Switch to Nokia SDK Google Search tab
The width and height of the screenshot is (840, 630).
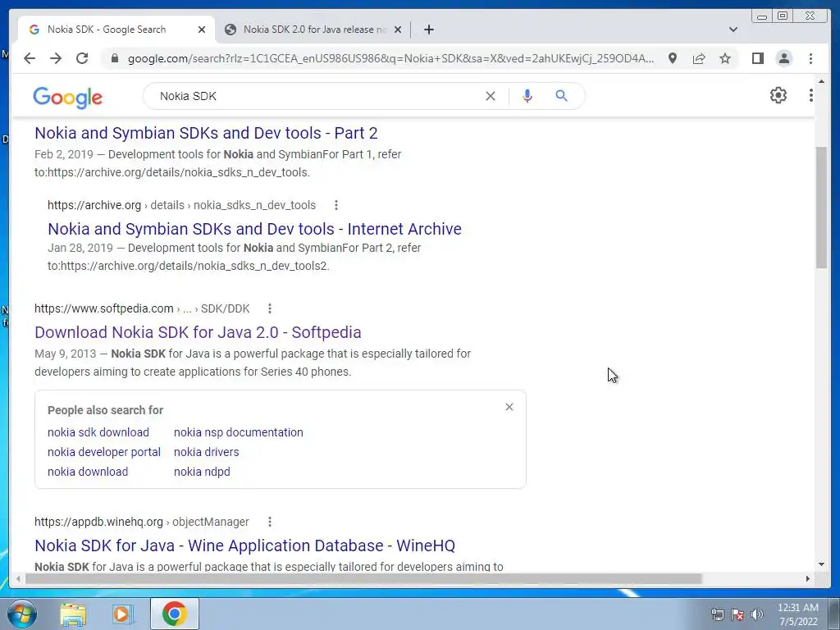point(106,30)
